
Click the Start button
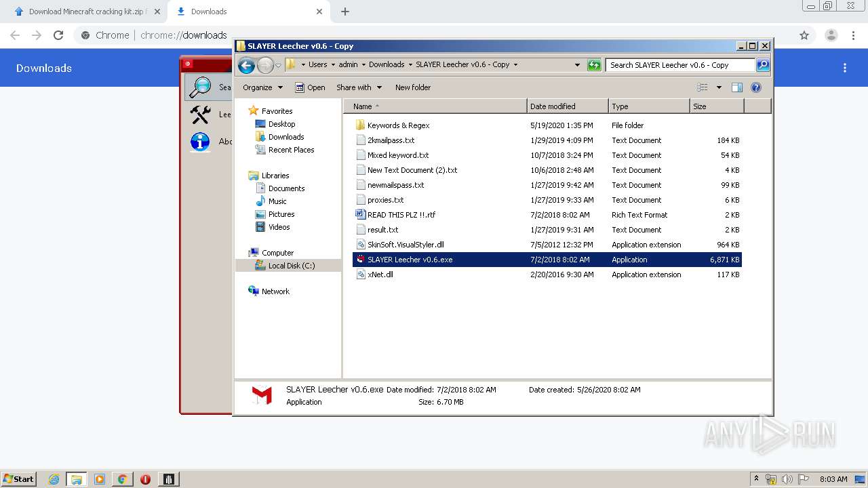point(18,479)
